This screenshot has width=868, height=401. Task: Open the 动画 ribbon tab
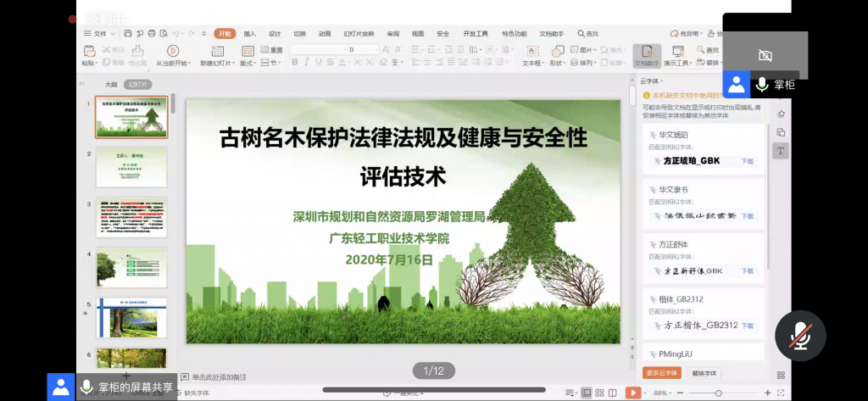click(x=325, y=34)
